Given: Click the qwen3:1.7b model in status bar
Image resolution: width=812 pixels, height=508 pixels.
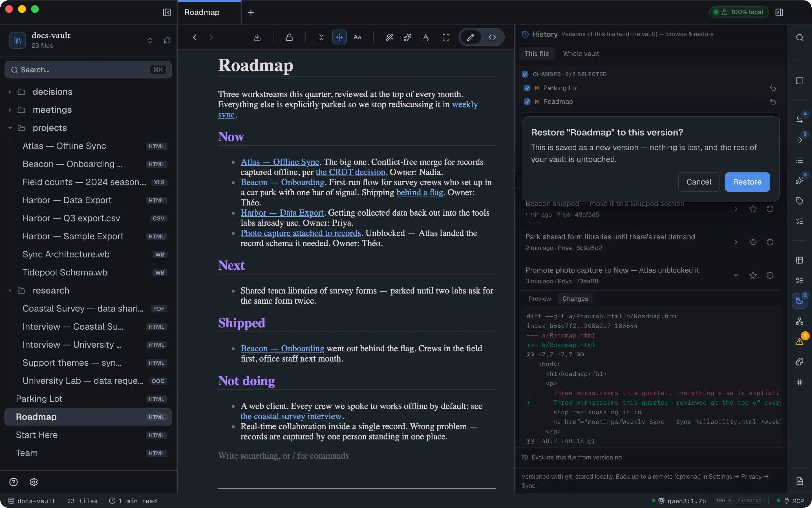Looking at the screenshot, I should coord(682,501).
